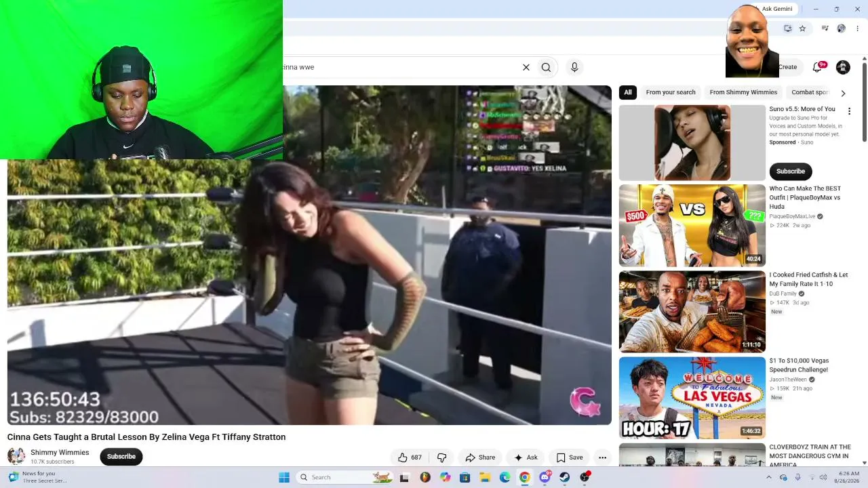Click the DuB Family channel name
The image size is (868, 488).
click(783, 293)
